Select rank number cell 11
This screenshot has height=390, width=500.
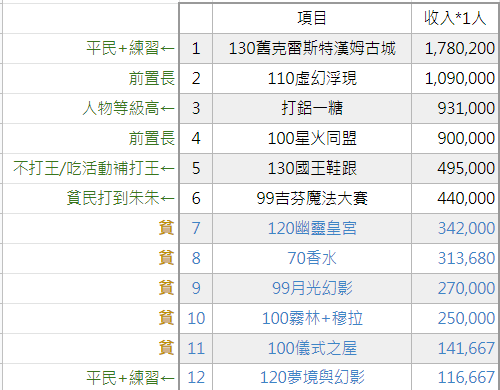tap(196, 348)
